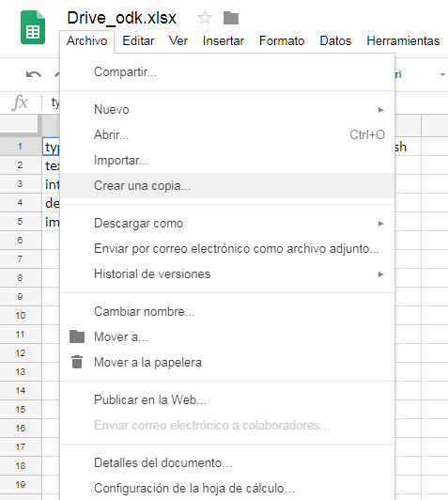The image size is (448, 500).
Task: Choose Compartir... from the menu
Action: pyautogui.click(x=227, y=71)
